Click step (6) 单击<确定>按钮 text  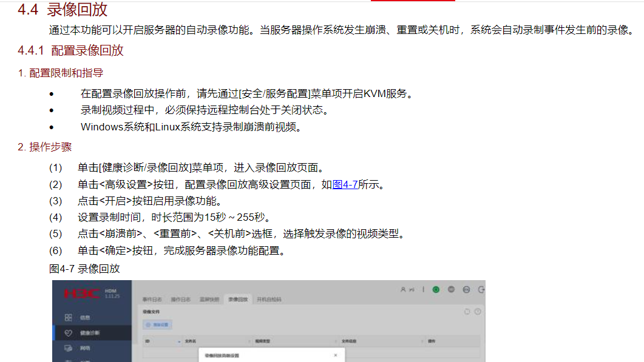pyautogui.click(x=182, y=250)
